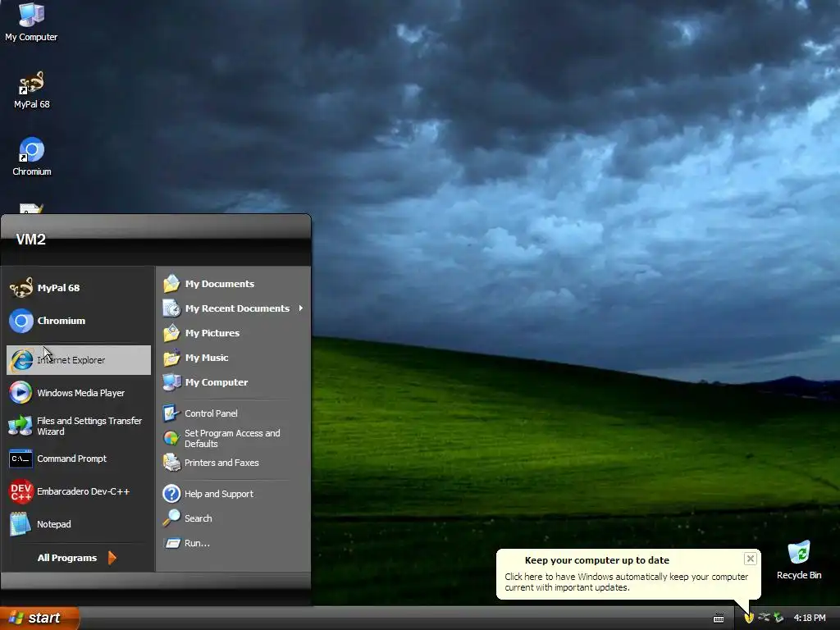
Task: Select the Recycle Bin desktop icon
Action: click(799, 559)
